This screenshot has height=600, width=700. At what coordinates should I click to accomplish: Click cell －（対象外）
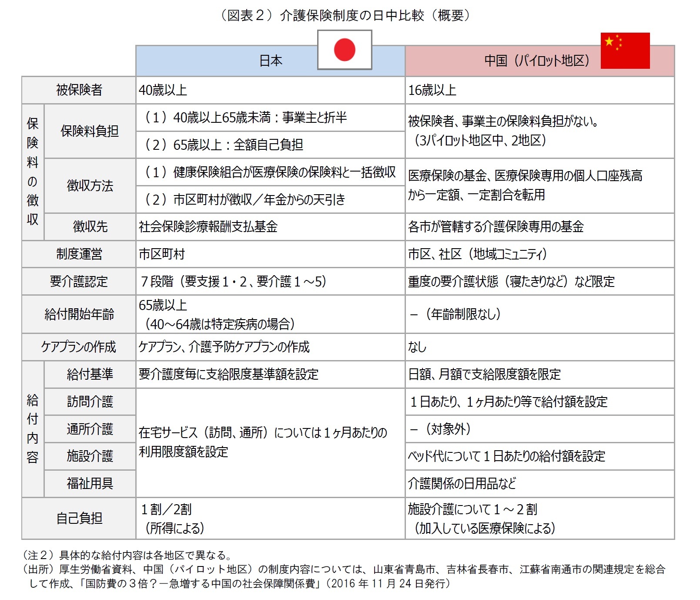pos(540,429)
